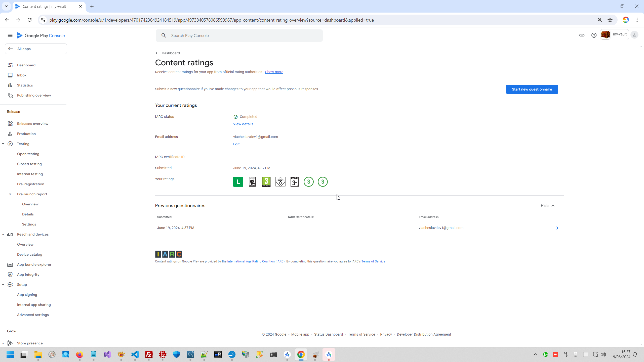Click the green L rating badge

point(238,182)
